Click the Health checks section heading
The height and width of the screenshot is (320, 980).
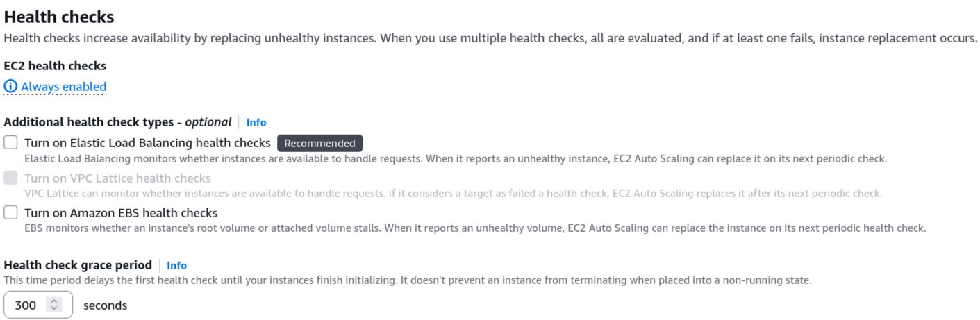[x=59, y=17]
